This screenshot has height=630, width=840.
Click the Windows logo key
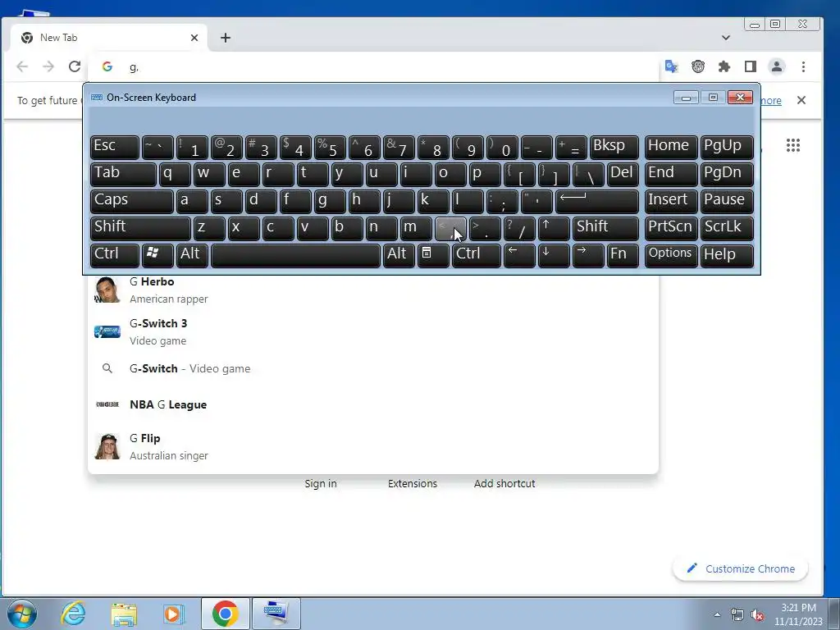[x=157, y=255]
